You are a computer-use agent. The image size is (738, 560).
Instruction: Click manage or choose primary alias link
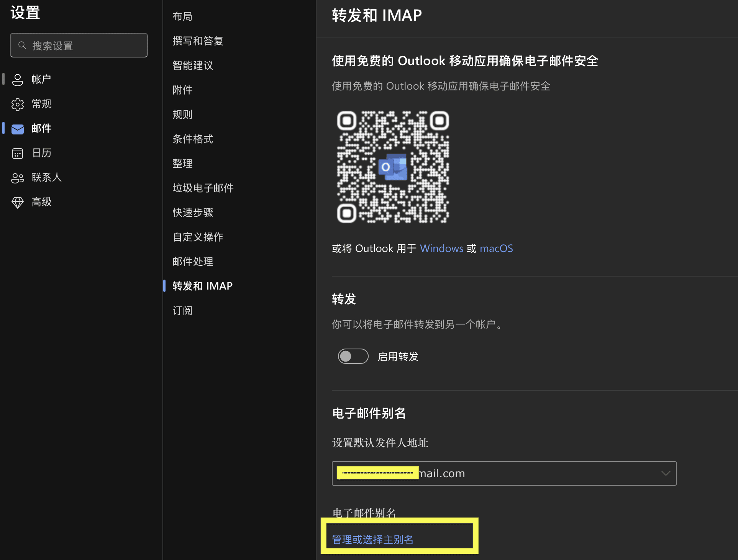click(x=372, y=539)
